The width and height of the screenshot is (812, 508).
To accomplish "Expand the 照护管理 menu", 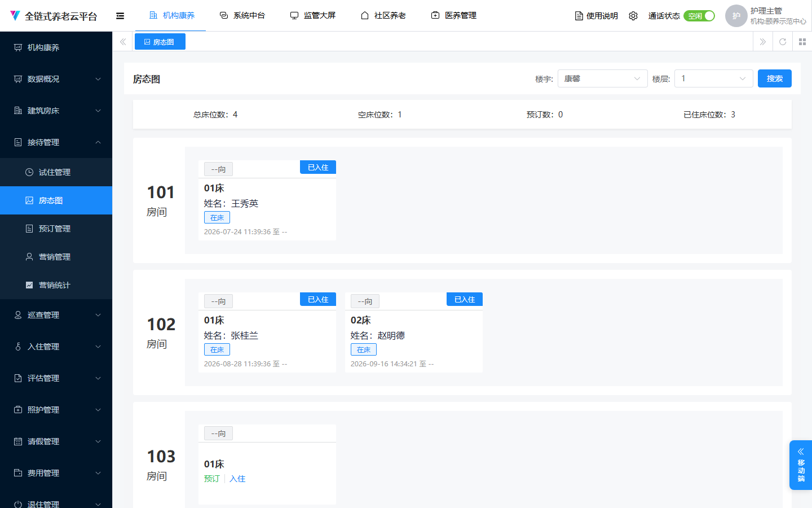I will [x=56, y=410].
